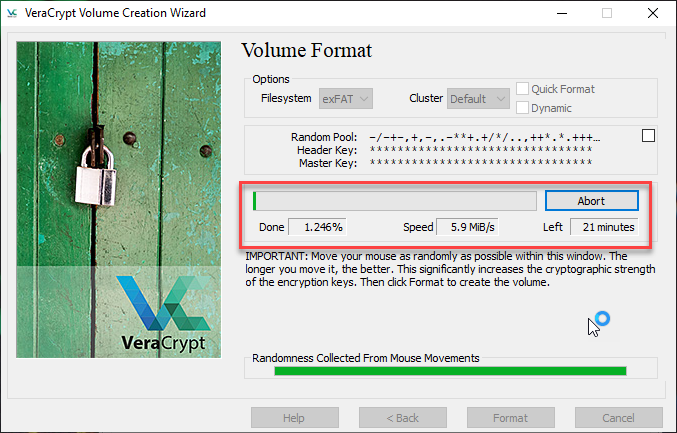Viewport: 677px width, 433px height.
Task: Cancel the volume creation wizard
Action: 618,418
